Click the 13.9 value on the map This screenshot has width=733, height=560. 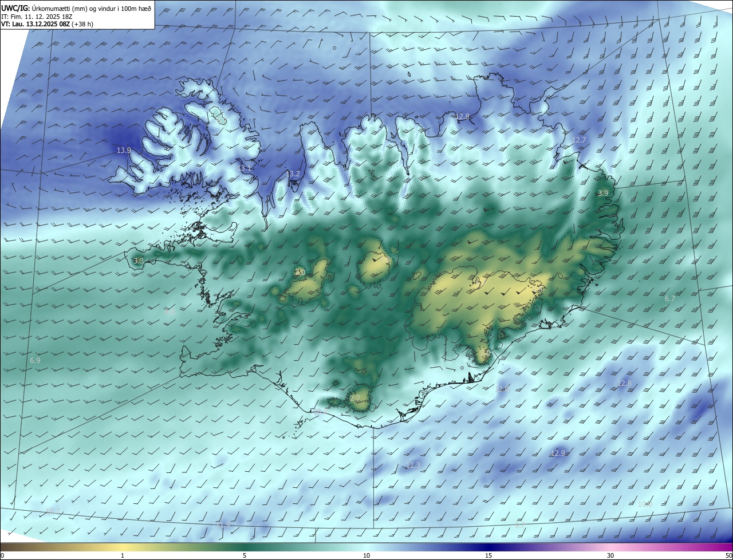point(124,151)
